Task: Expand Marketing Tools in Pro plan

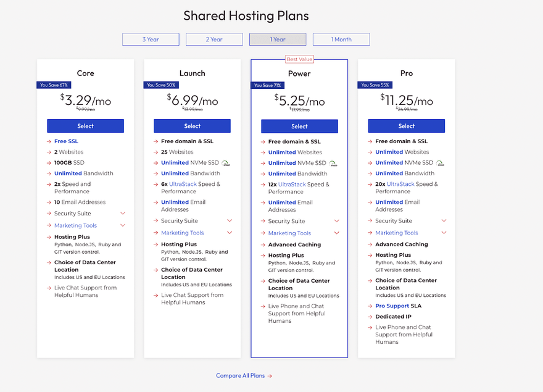Action: [x=444, y=233]
